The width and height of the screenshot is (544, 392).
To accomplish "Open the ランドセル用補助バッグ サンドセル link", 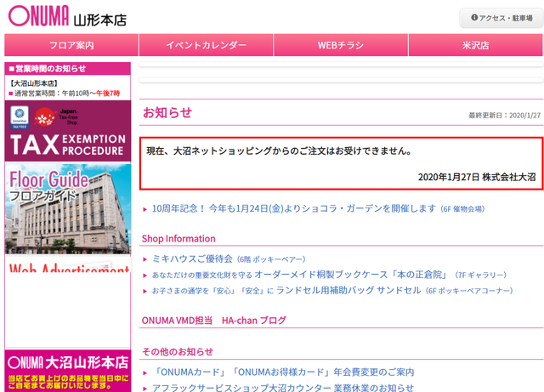I will point(332,290).
